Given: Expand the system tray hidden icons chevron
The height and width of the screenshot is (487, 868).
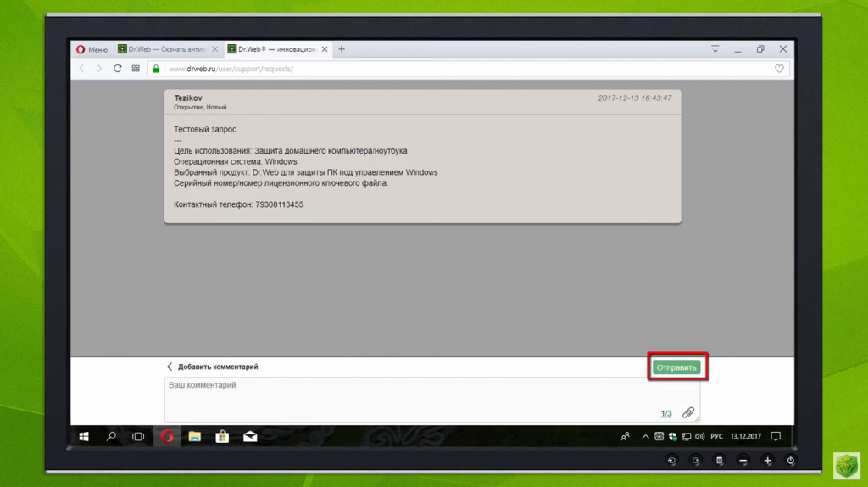Looking at the screenshot, I should click(645, 437).
